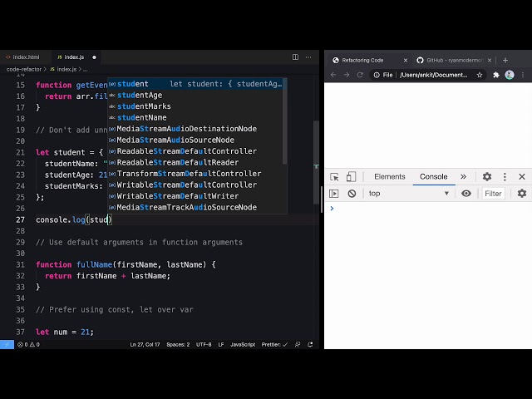Viewport: 532px width, 399px height.
Task: Create live expression eye icon
Action: point(465,194)
